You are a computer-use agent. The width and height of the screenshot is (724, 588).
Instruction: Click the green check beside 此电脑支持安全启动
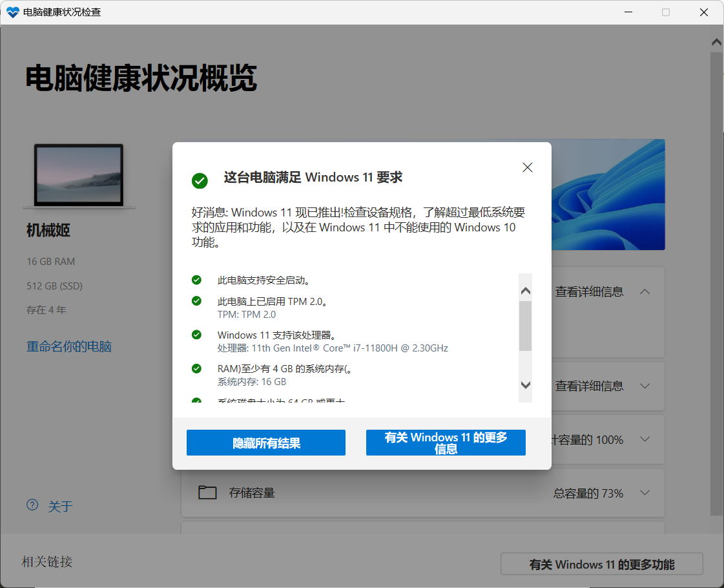pos(196,280)
